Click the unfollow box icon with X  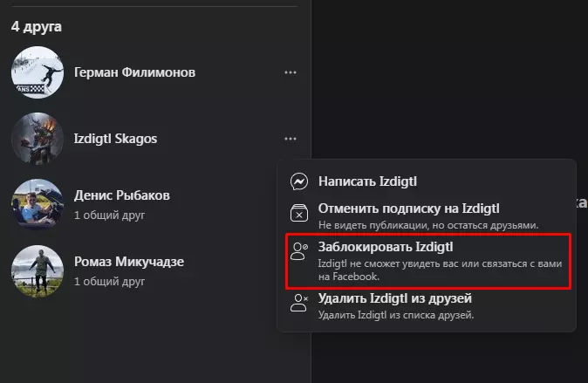299,213
